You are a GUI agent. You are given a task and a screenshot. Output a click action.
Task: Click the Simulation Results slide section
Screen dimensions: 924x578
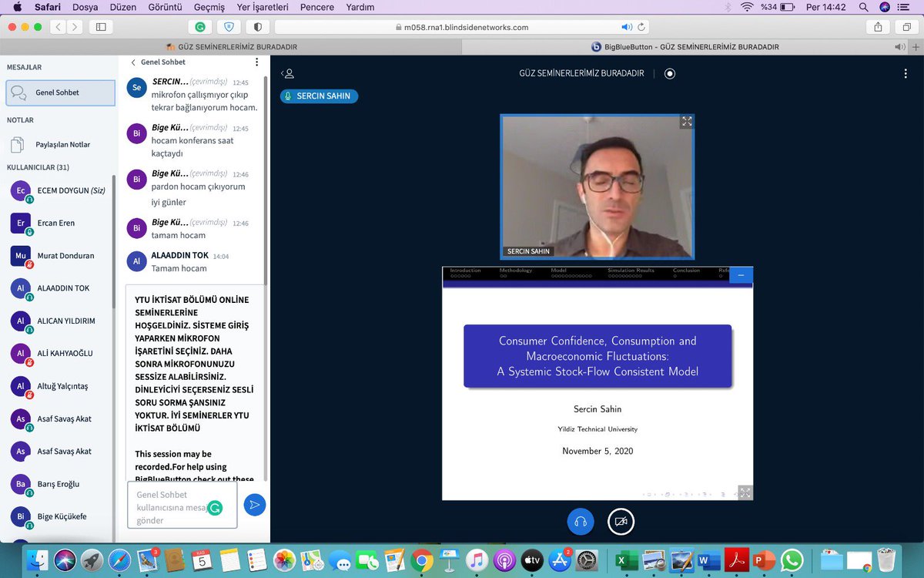tap(631, 271)
